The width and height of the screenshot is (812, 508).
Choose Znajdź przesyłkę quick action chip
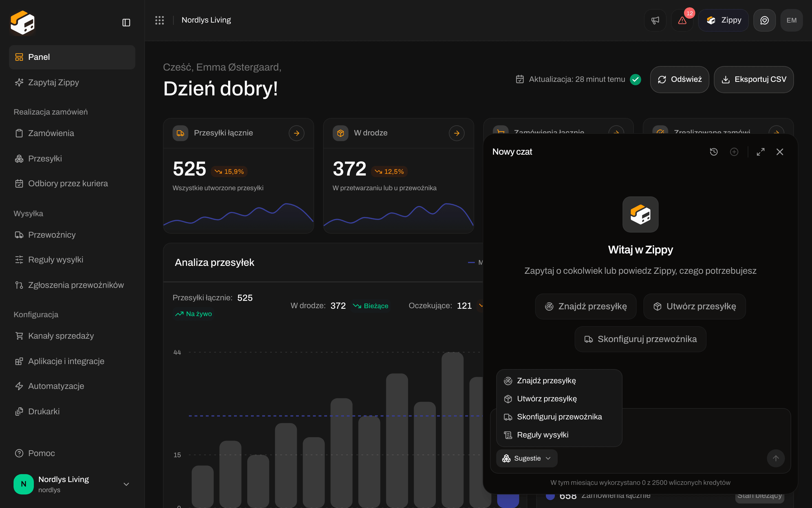[x=586, y=306]
